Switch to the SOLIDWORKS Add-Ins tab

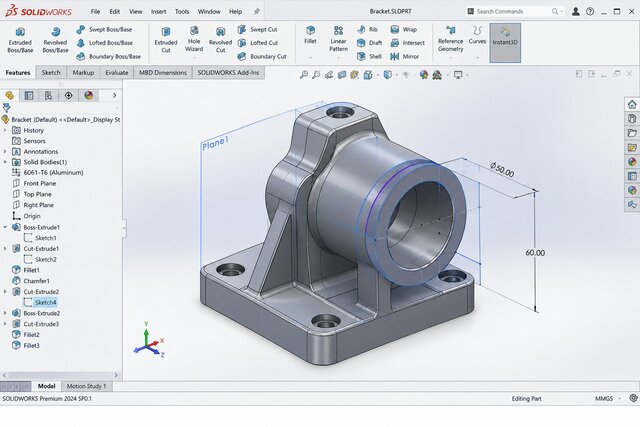pos(228,72)
